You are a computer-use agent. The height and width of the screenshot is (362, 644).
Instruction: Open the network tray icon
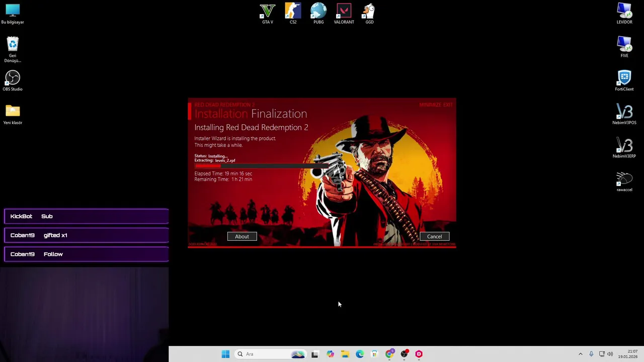(602, 354)
